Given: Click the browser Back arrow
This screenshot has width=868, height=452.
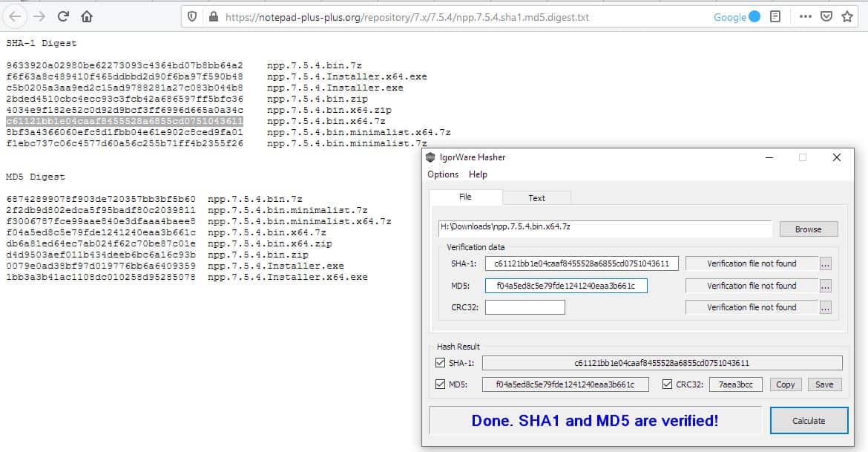Looking at the screenshot, I should (x=15, y=16).
